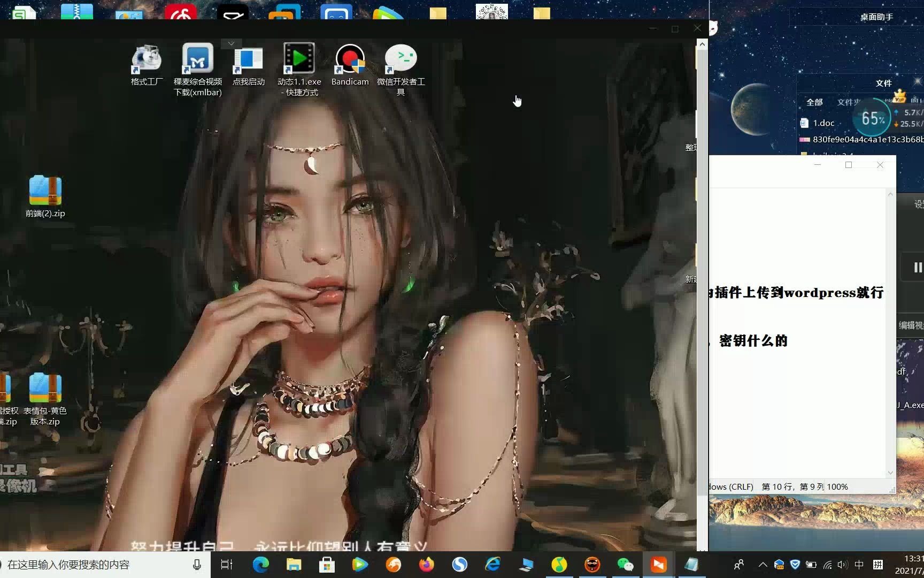924x578 pixels.
Task: Launch the Bandicam recorder icon
Action: (350, 65)
